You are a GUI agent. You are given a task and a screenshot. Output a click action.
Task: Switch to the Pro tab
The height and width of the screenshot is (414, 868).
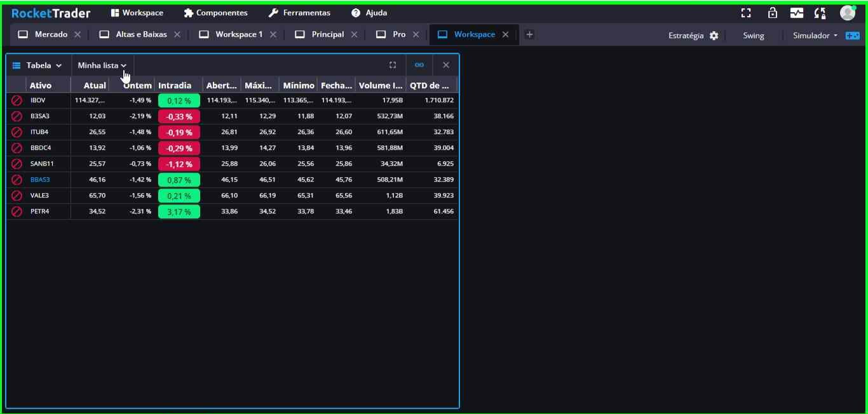tap(391, 34)
